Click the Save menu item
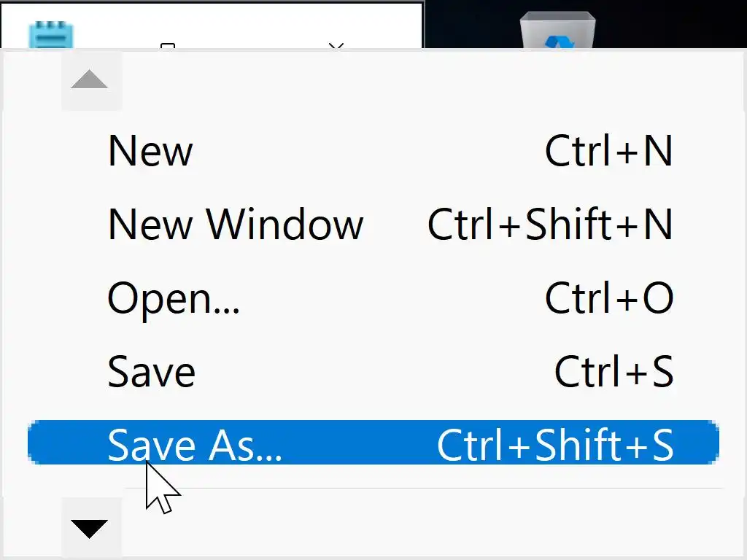The height and width of the screenshot is (560, 747). (151, 371)
